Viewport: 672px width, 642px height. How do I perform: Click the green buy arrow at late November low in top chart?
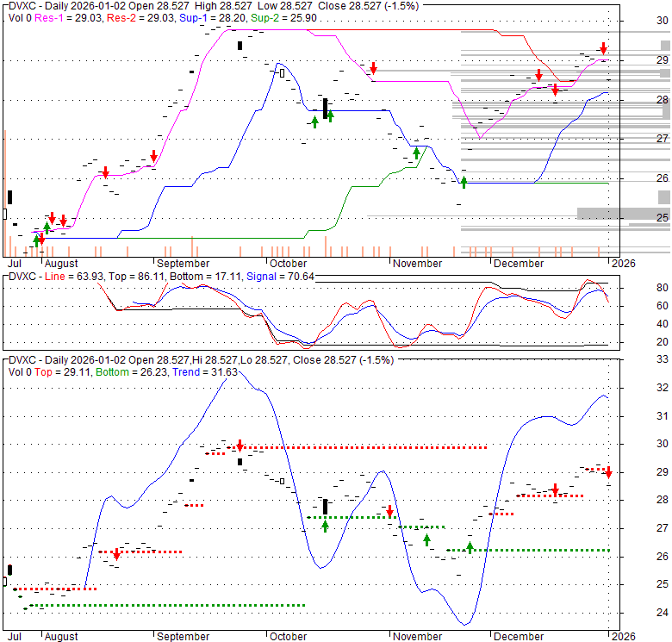(x=464, y=182)
